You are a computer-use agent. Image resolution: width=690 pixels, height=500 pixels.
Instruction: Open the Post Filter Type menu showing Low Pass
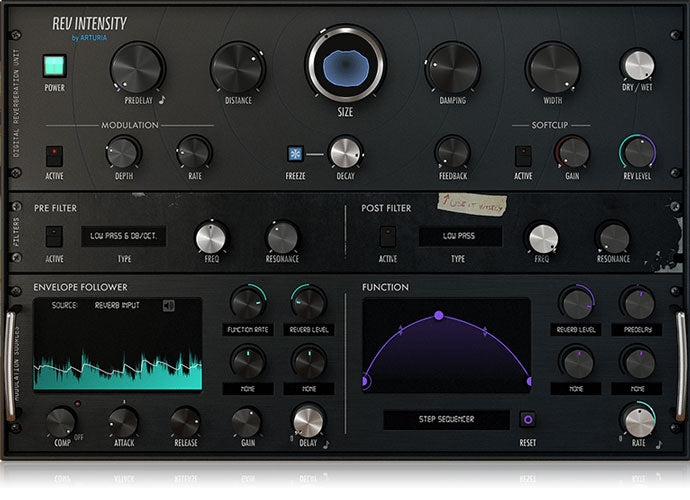click(460, 236)
